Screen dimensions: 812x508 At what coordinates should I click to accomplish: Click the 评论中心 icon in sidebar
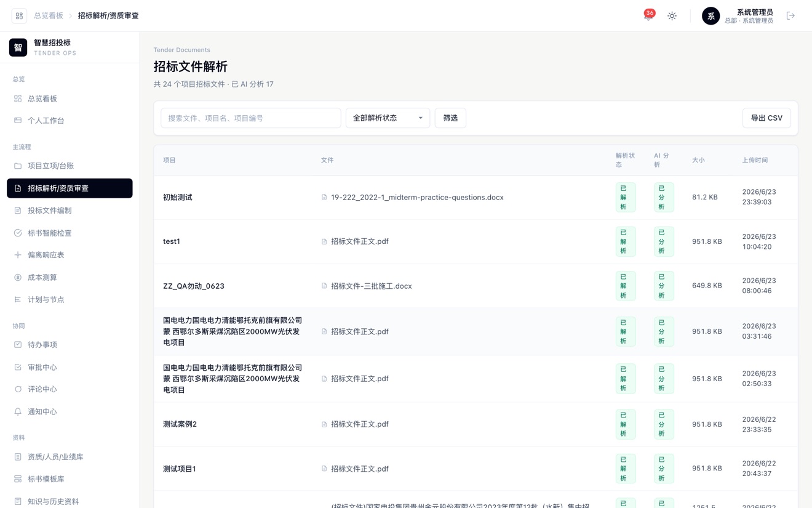pyautogui.click(x=18, y=389)
